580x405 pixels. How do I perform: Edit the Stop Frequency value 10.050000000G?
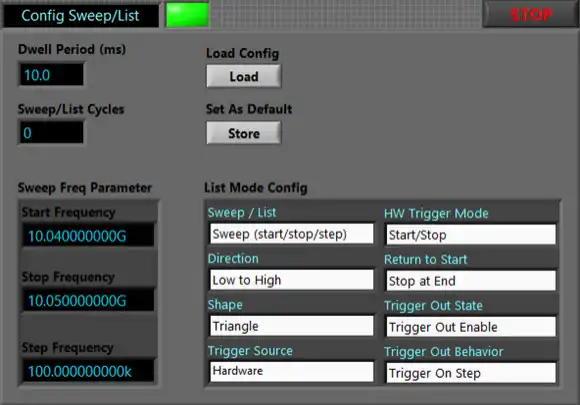click(88, 300)
